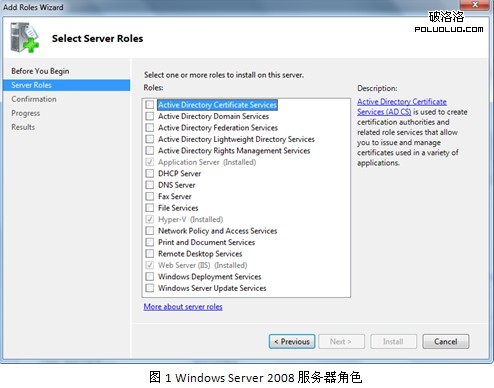Close the Add Roles Wizard window
This screenshot has width=494, height=388.
point(475,4)
